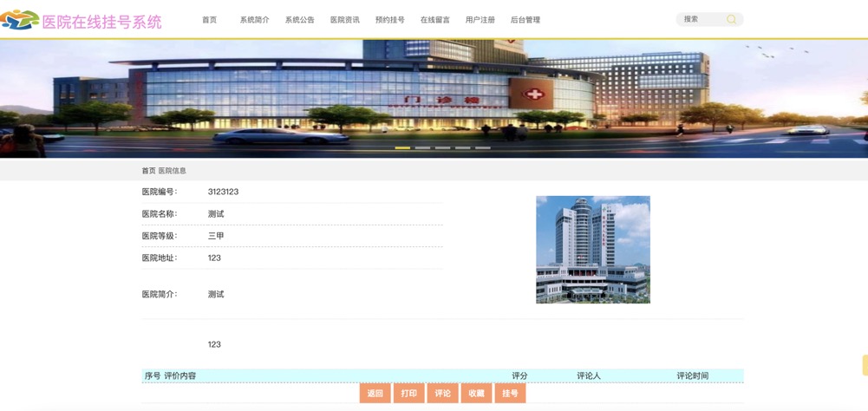Select the fifth banner carousel indicator
This screenshot has height=411, width=868.
(x=483, y=148)
